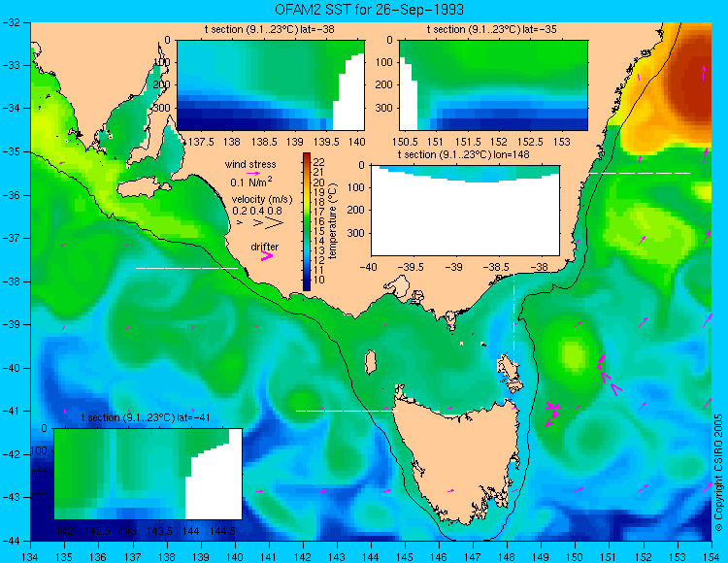Image resolution: width=728 pixels, height=563 pixels.
Task: Click the '22' tick on temperature color bar
Action: tap(318, 162)
